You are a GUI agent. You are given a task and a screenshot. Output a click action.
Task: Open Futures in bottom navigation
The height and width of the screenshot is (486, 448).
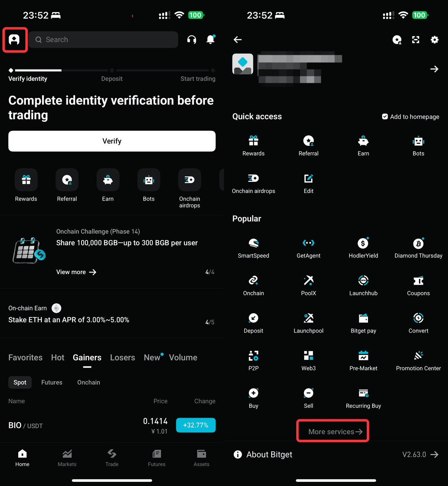[x=157, y=458]
